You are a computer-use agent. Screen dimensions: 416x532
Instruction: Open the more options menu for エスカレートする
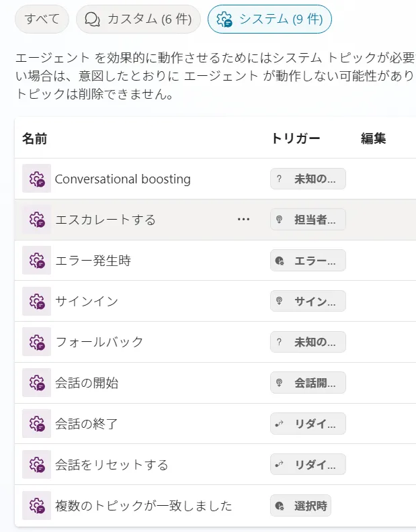pos(243,220)
